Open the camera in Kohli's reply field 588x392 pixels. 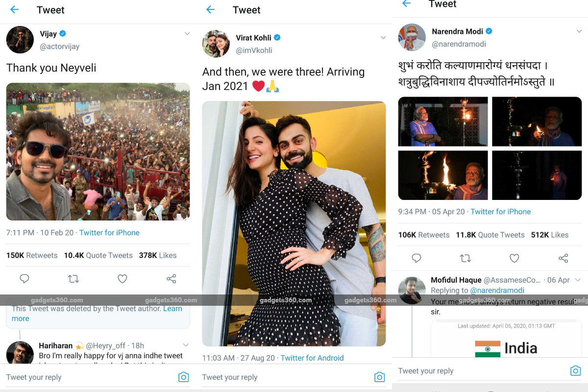click(x=380, y=377)
